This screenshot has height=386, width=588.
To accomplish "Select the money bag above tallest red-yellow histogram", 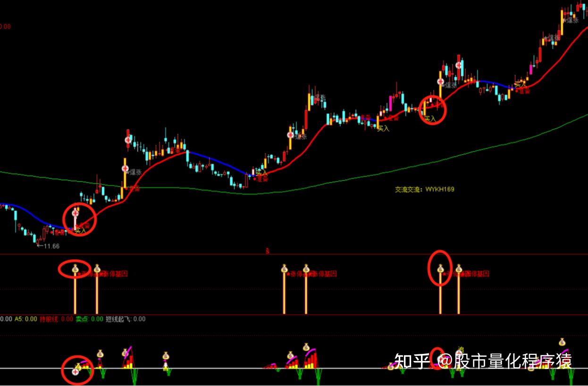I will pyautogui.click(x=306, y=347).
